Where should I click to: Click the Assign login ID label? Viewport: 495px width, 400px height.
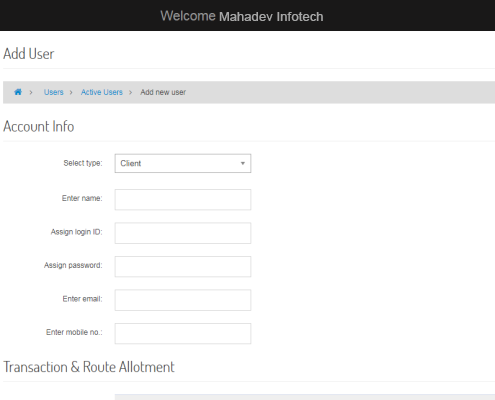pos(76,232)
